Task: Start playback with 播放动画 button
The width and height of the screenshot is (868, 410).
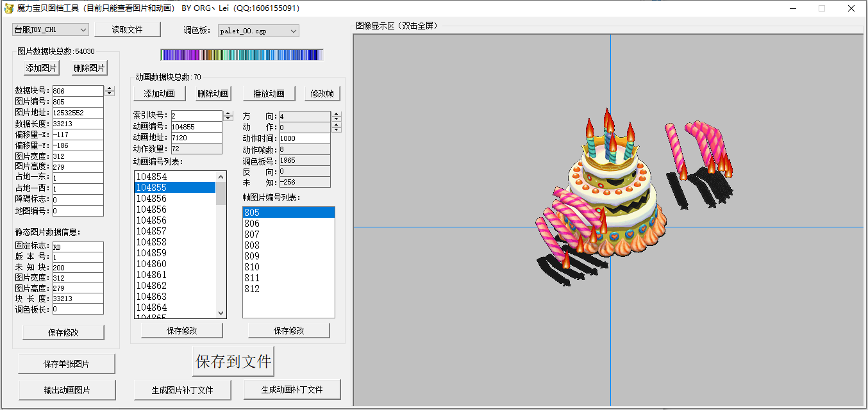Action: coord(269,94)
